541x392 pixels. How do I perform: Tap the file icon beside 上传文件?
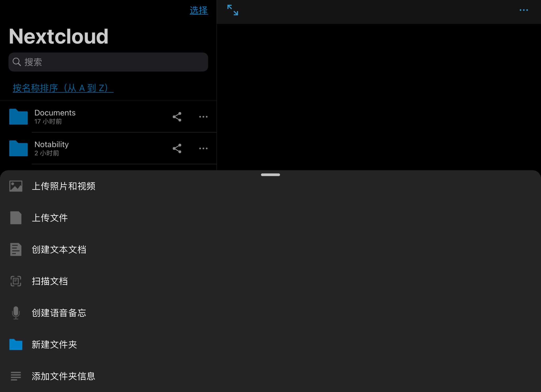tap(16, 218)
